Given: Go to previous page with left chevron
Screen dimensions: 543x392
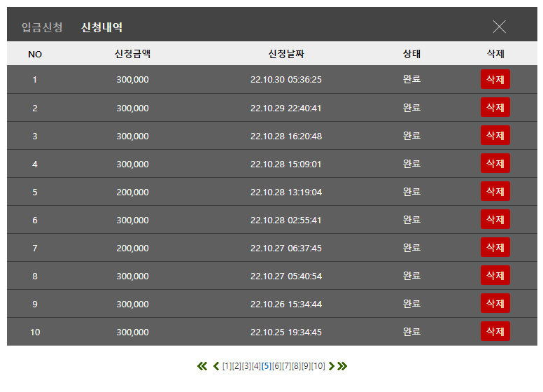Looking at the screenshot, I should coord(216,366).
